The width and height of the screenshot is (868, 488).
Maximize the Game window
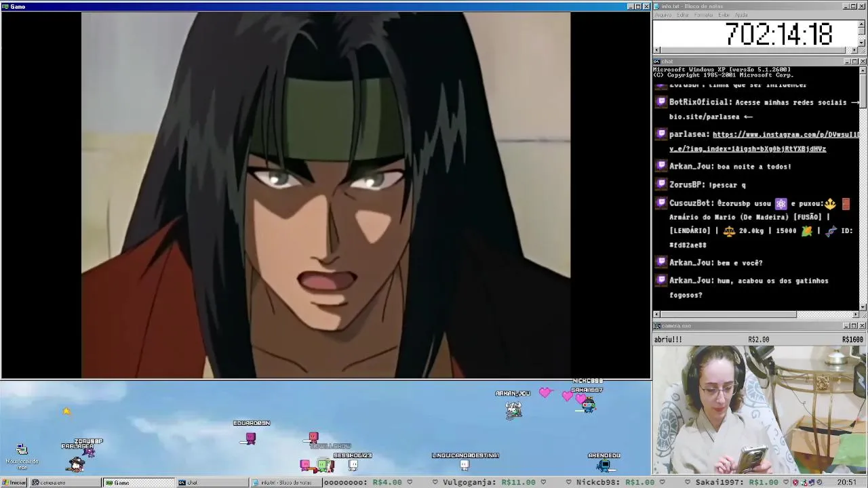click(x=638, y=6)
